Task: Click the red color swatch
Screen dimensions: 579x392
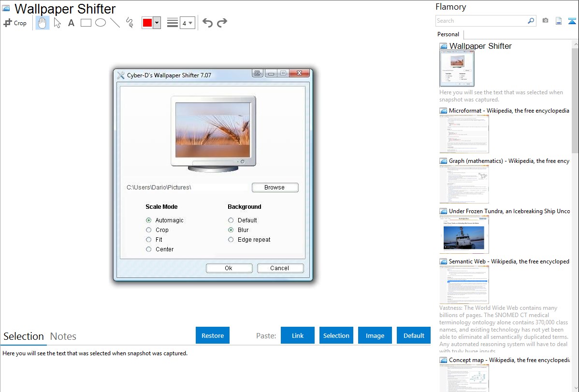Action: (x=147, y=23)
